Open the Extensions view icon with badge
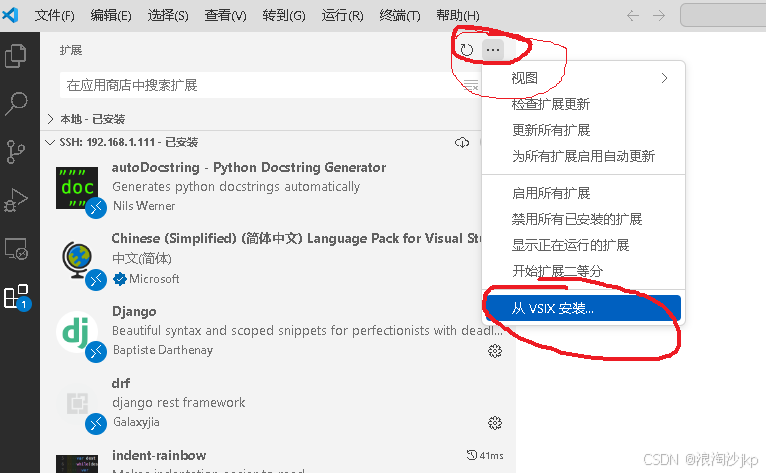The image size is (766, 473). [17, 297]
